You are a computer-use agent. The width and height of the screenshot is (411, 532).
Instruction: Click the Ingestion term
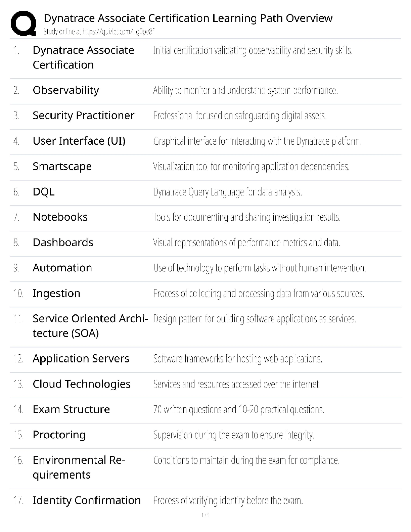click(56, 293)
